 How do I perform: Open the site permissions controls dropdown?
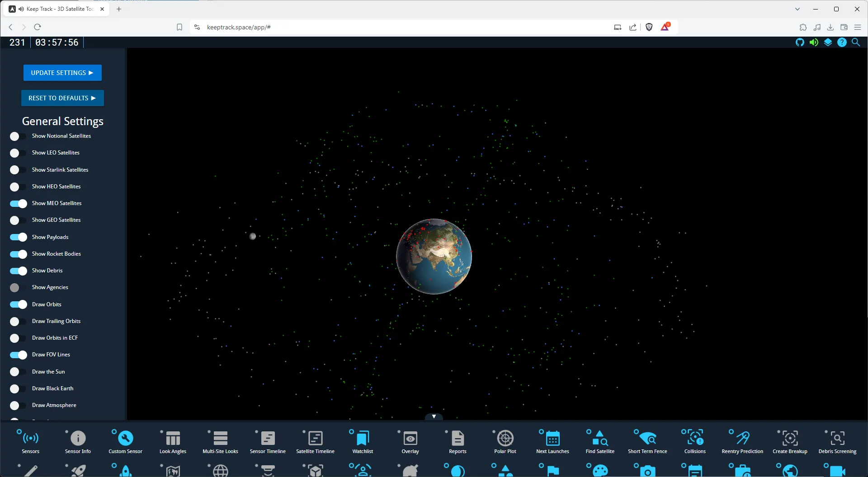pos(197,27)
